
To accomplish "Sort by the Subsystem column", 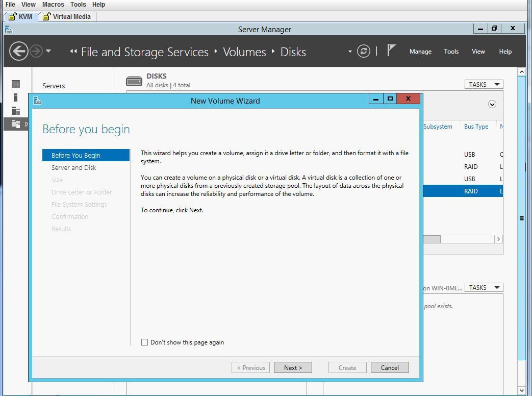I will coord(438,126).
